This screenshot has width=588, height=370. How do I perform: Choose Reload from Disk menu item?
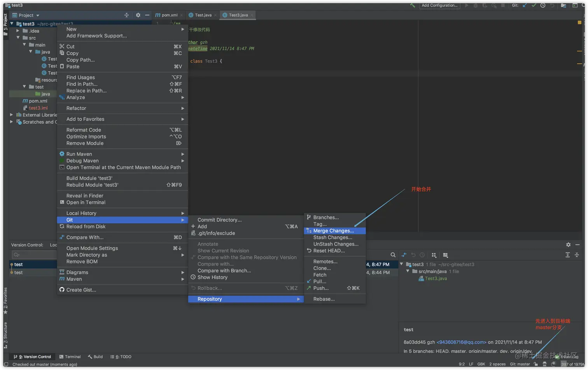122,226
